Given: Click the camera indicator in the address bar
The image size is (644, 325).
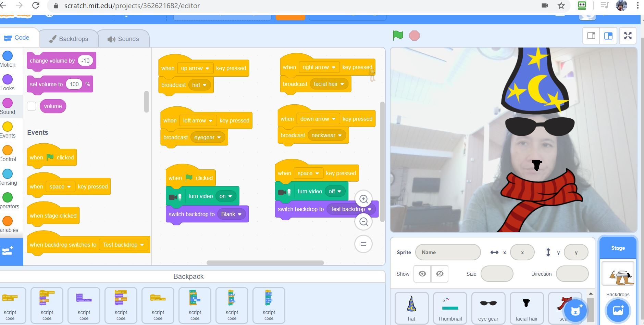Looking at the screenshot, I should tap(545, 5).
